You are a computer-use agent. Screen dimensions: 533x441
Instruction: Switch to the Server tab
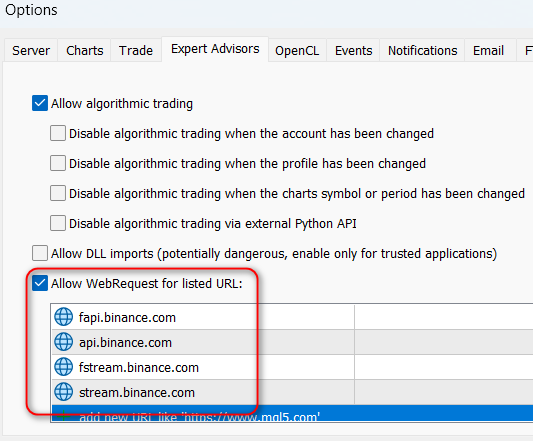[31, 50]
